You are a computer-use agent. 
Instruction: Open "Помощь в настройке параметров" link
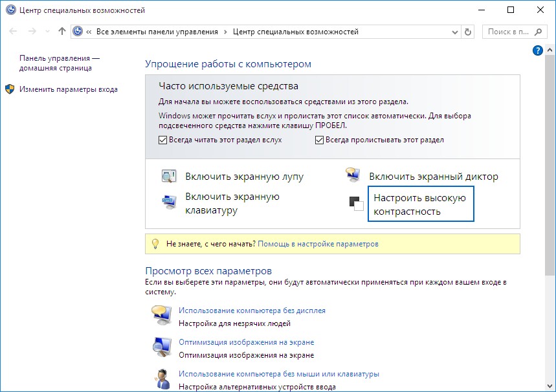(x=318, y=244)
